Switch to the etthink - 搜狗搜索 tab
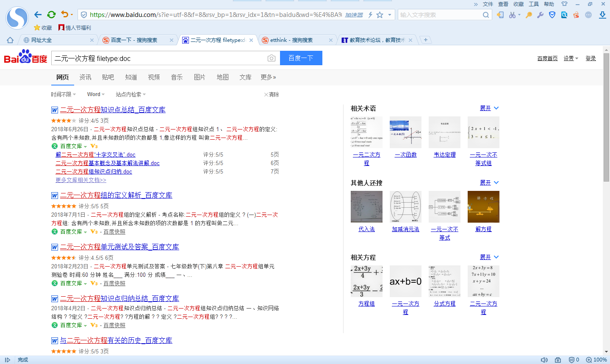610x364 pixels. coord(297,40)
